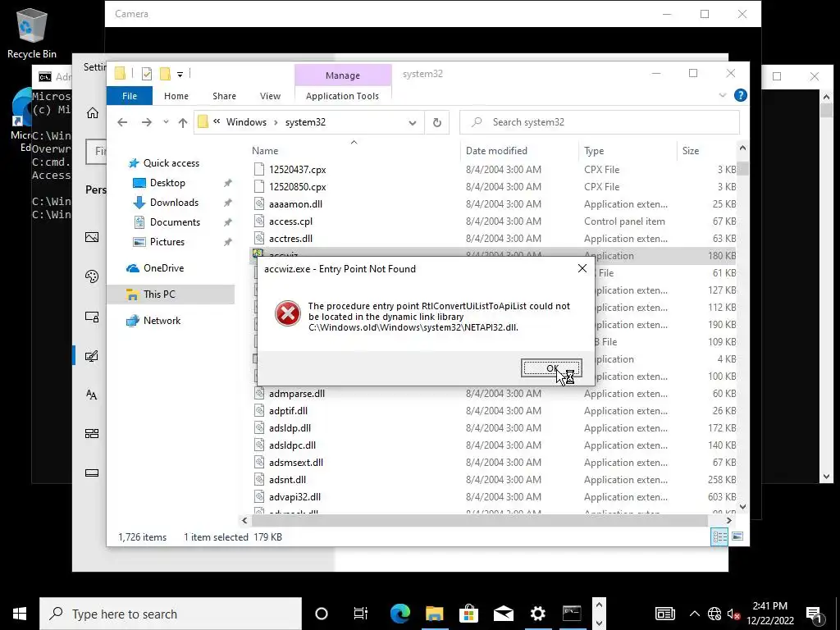Open the Recycle Bin on desktop
The height and width of the screenshot is (630, 840).
[32, 33]
